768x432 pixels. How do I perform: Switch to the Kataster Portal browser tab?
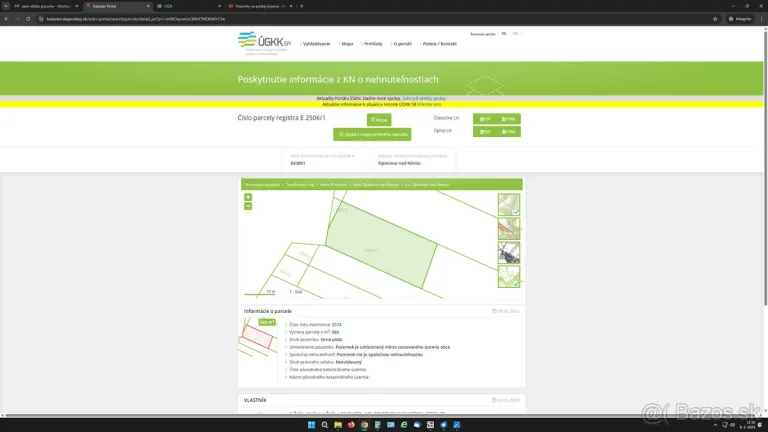[x=118, y=6]
